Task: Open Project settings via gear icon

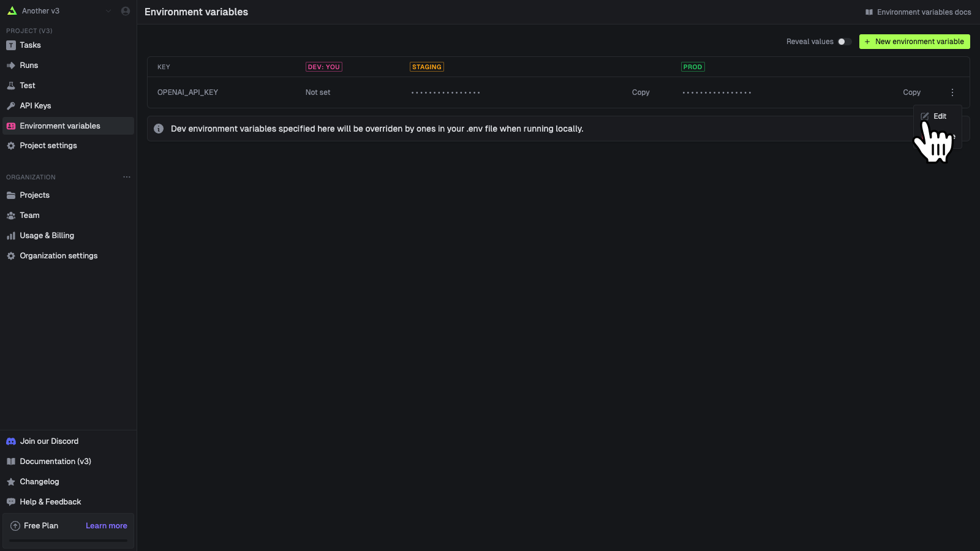Action: [x=11, y=146]
